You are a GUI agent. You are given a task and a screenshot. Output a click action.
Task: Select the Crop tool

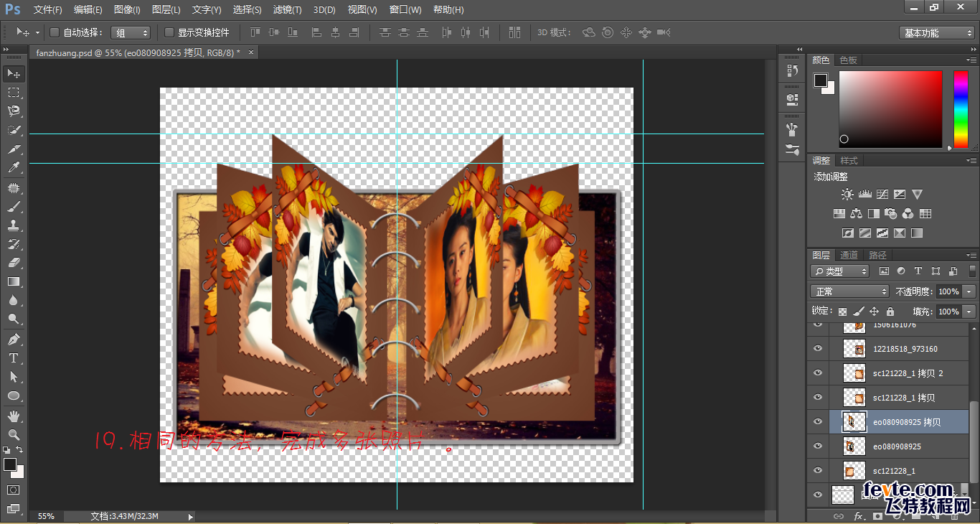[x=14, y=149]
